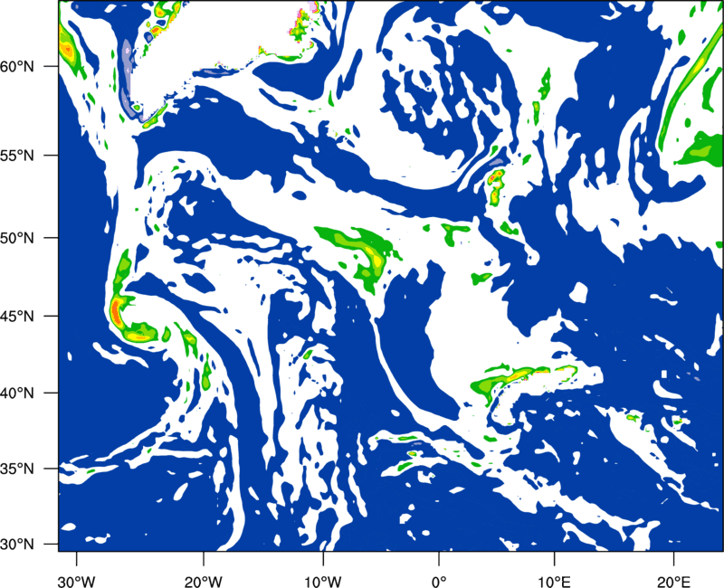Click the 40°N latitude label
This screenshot has width=724, height=588.
pos(17,394)
